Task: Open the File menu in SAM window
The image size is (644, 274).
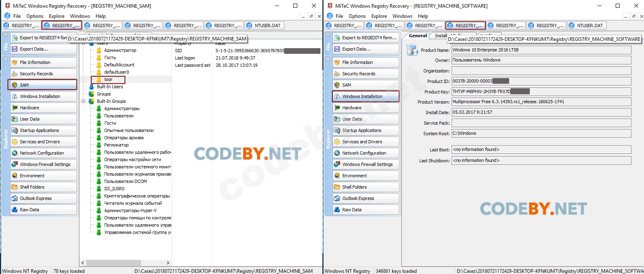Action: pyautogui.click(x=17, y=16)
